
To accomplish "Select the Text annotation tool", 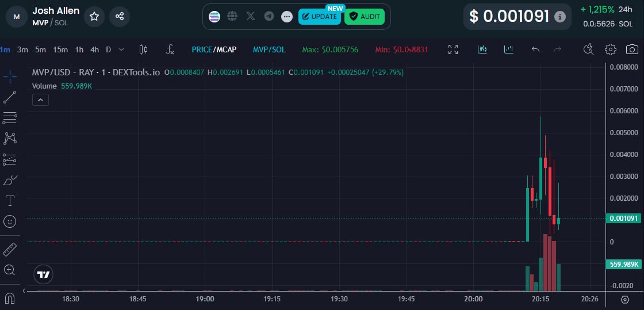I will [10, 201].
